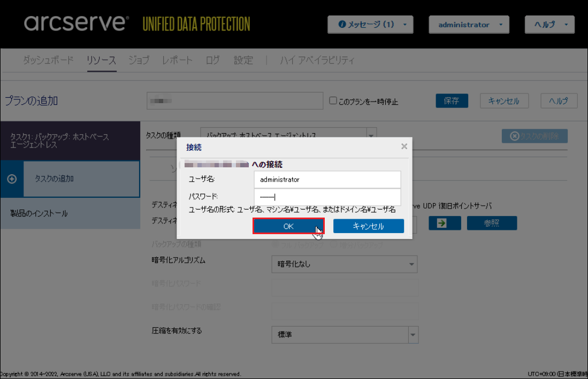Click the plus icon beside タスクの追加
The width and height of the screenshot is (588, 379).
[x=12, y=179]
